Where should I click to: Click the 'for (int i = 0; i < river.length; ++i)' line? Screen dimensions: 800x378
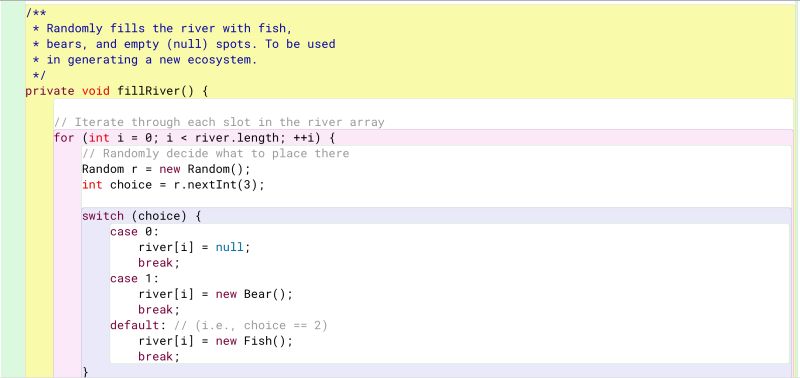tap(194, 138)
